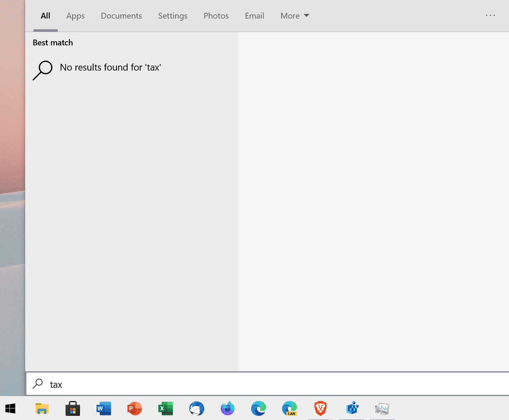Open Edge Canary from the taskbar
Viewport: 509px width, 420px height.
[x=290, y=408]
